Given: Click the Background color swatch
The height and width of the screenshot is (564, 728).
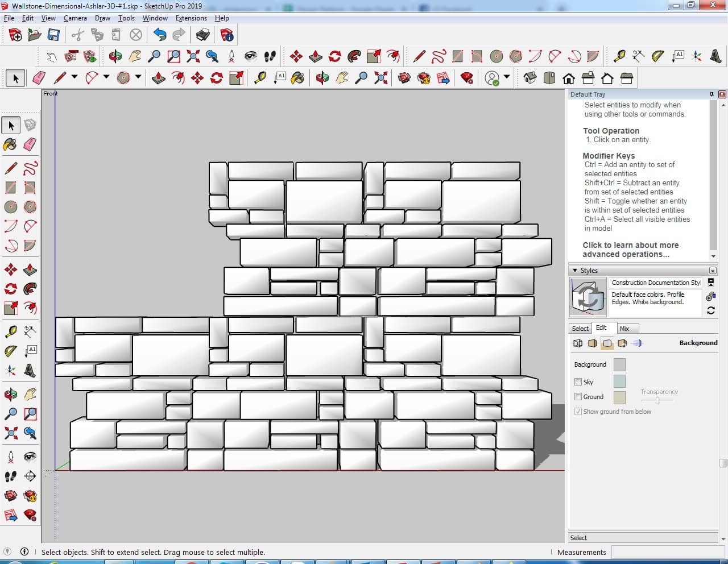Looking at the screenshot, I should (619, 364).
